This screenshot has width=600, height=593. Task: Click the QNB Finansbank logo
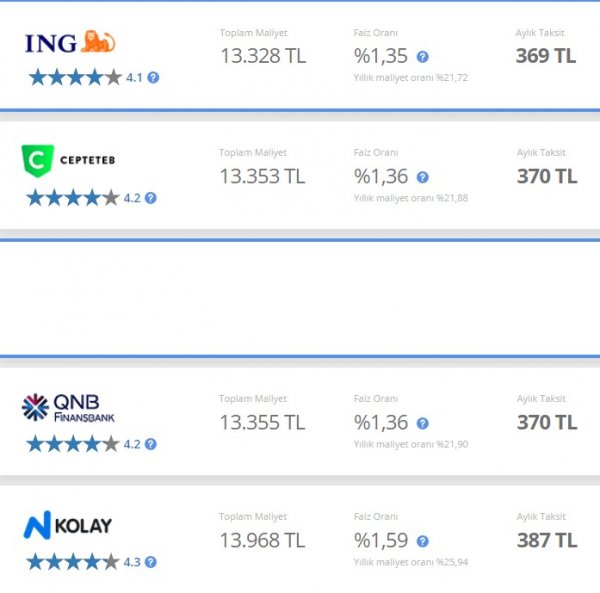click(x=68, y=407)
